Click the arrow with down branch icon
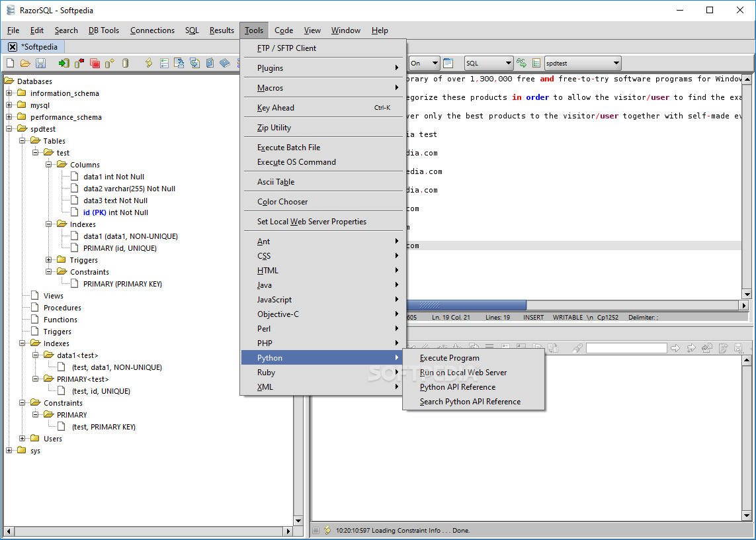 pyautogui.click(x=691, y=348)
